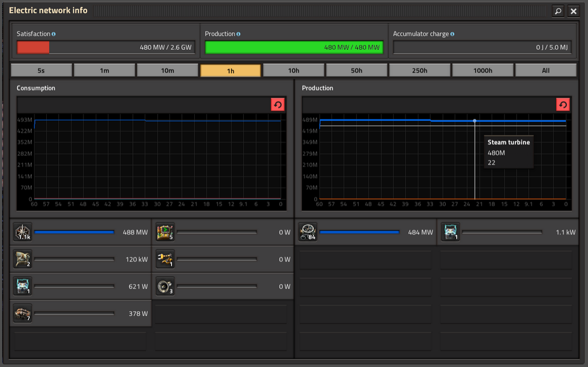Click the consumer icon using 621 W
This screenshot has height=367, width=588.
point(23,286)
